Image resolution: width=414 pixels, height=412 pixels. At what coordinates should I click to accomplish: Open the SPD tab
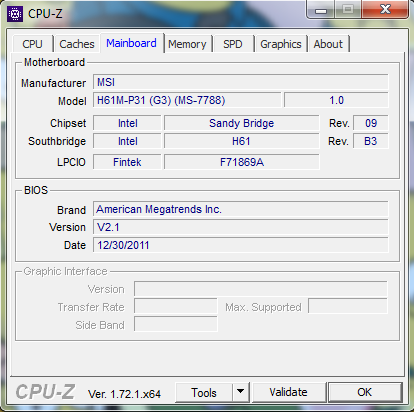(233, 44)
